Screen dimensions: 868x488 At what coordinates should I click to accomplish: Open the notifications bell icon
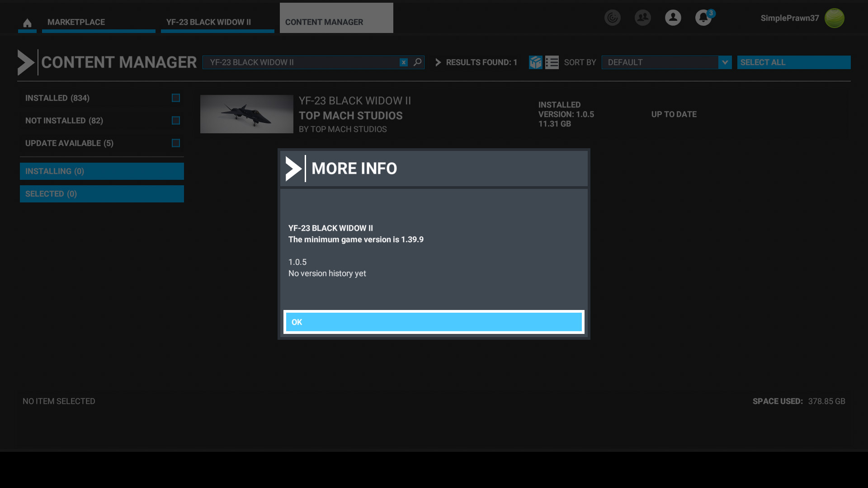click(703, 18)
